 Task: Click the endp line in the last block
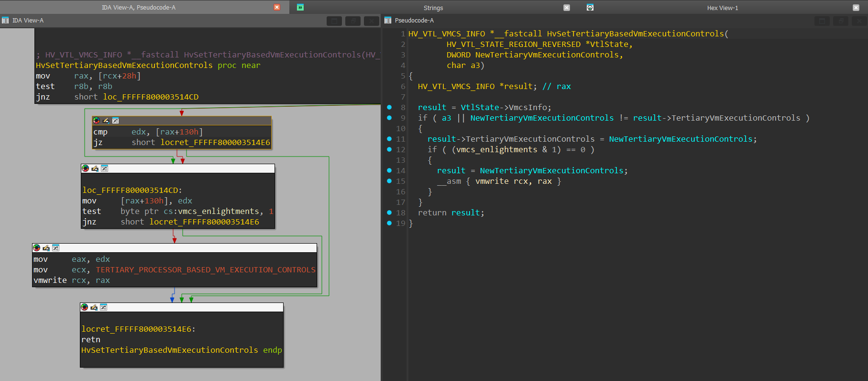pos(182,350)
